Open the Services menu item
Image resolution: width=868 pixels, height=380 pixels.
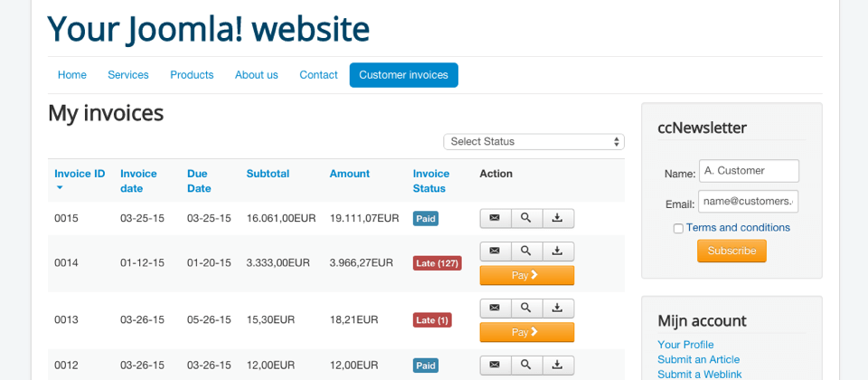(127, 75)
